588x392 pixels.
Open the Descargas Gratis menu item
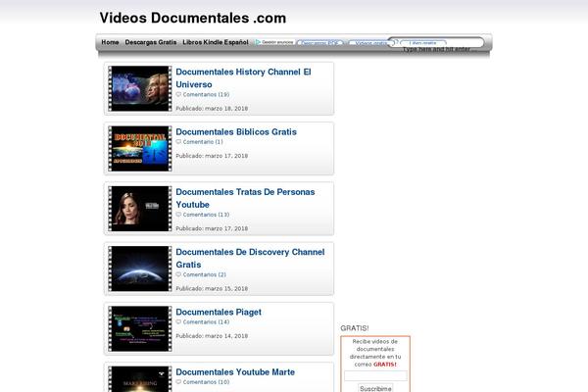pos(151,42)
